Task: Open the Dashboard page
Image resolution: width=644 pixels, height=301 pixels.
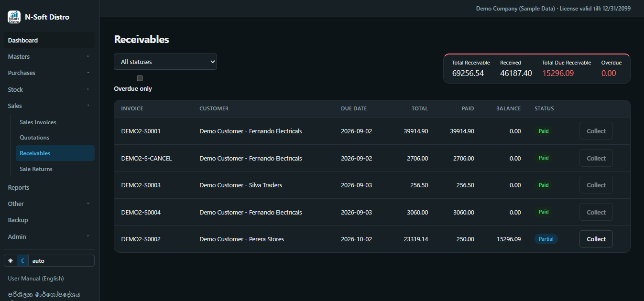Action: point(49,40)
